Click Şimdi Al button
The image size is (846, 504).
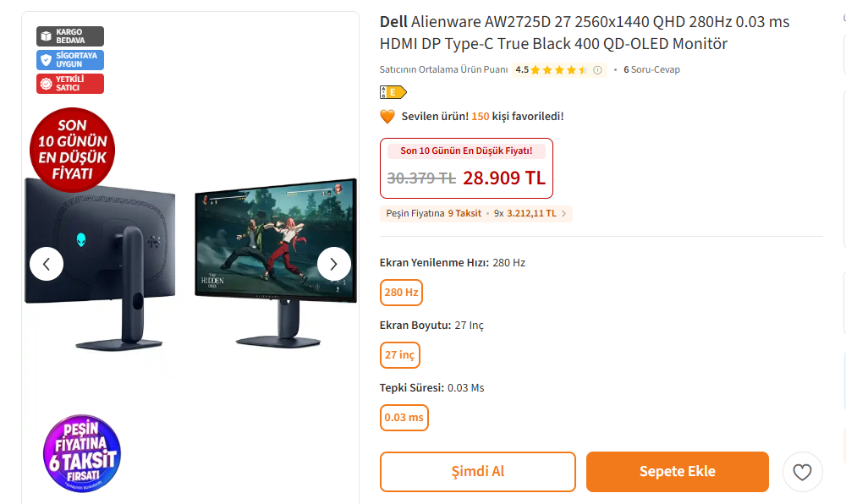477,472
